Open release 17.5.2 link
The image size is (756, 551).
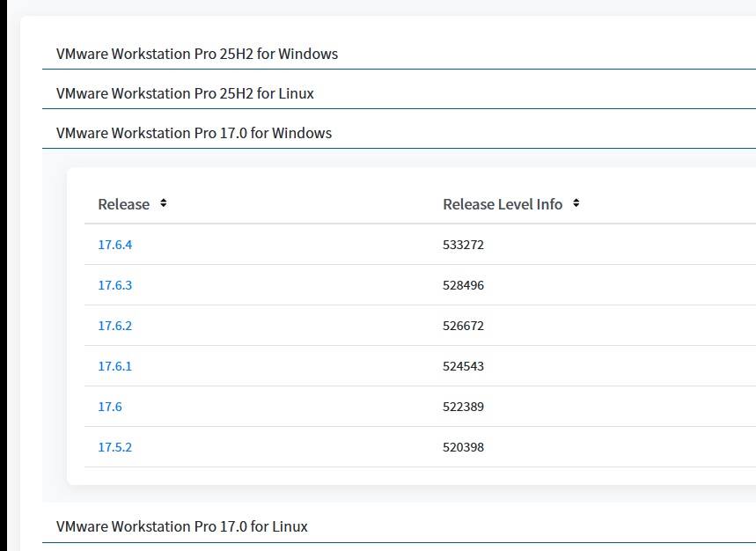pyautogui.click(x=114, y=447)
